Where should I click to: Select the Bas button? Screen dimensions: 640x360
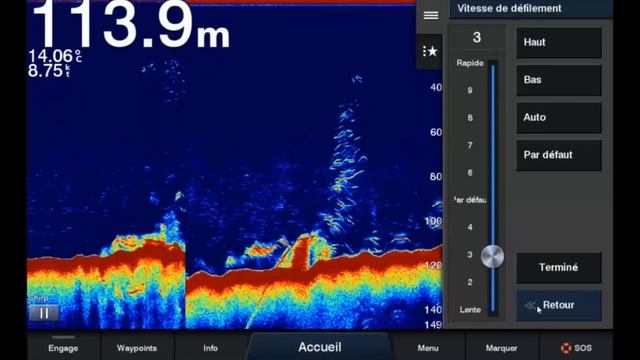559,80
